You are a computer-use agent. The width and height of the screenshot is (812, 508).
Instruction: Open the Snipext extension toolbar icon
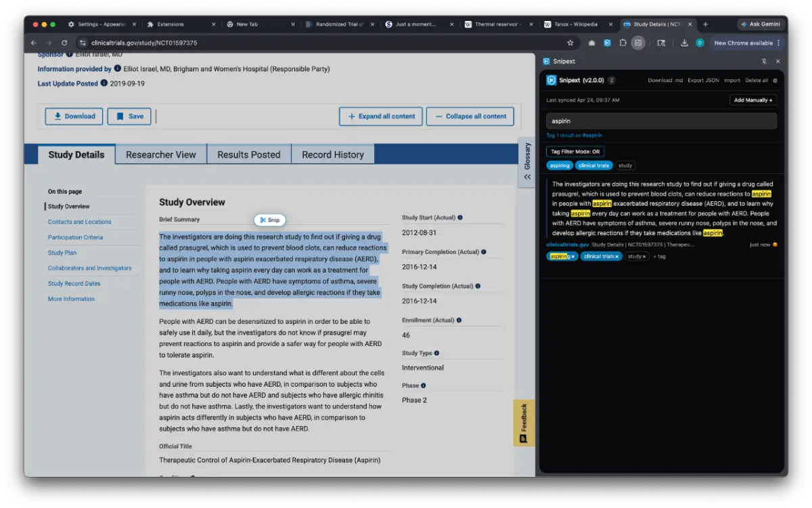[x=607, y=43]
